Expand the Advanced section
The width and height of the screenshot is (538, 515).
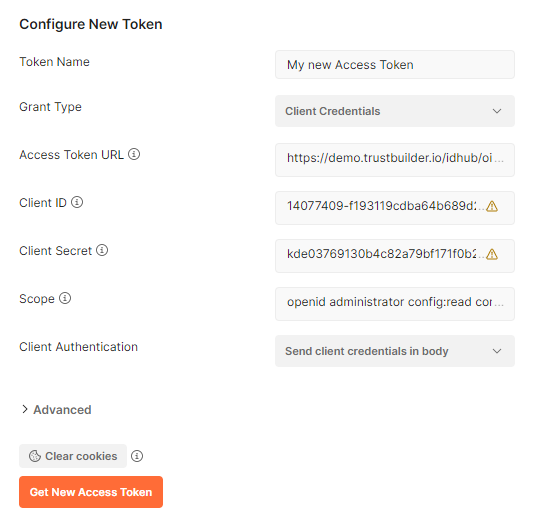(56, 410)
